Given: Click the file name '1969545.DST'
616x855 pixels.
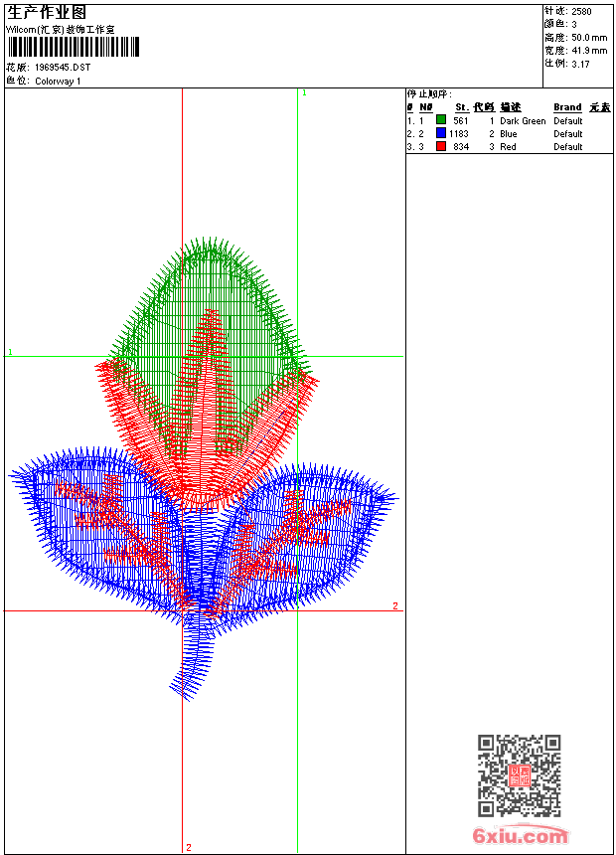Looking at the screenshot, I should [x=63, y=67].
